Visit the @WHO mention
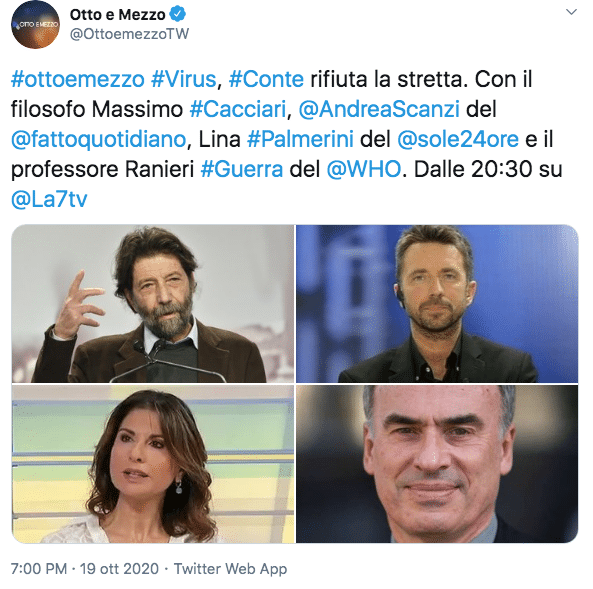The image size is (593, 589). pos(363,169)
